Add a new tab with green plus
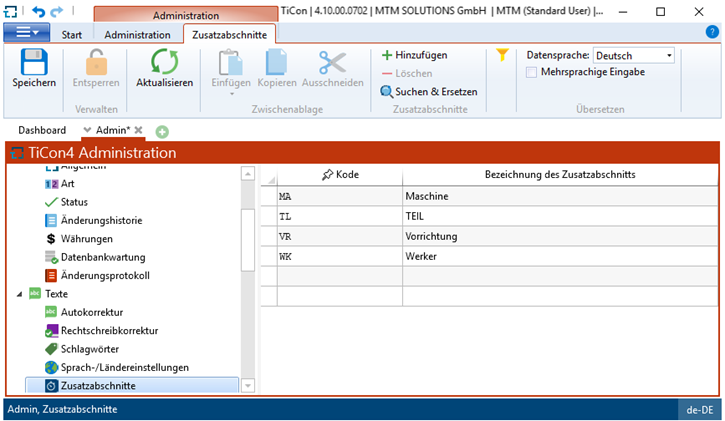The height and width of the screenshot is (421, 725). pos(162,132)
